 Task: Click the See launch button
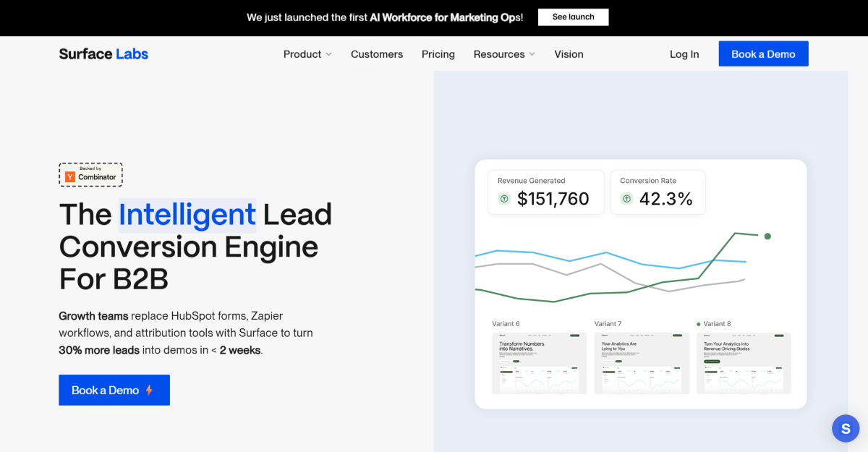click(573, 17)
